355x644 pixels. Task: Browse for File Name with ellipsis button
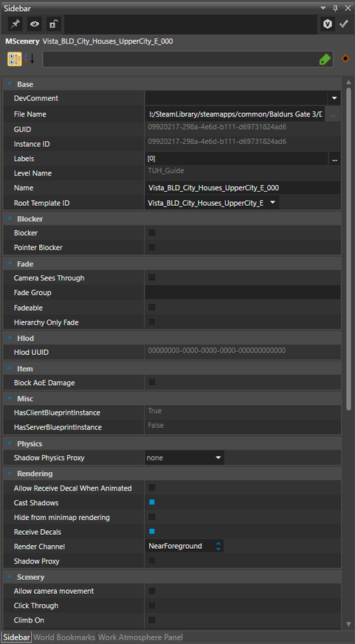click(333, 114)
